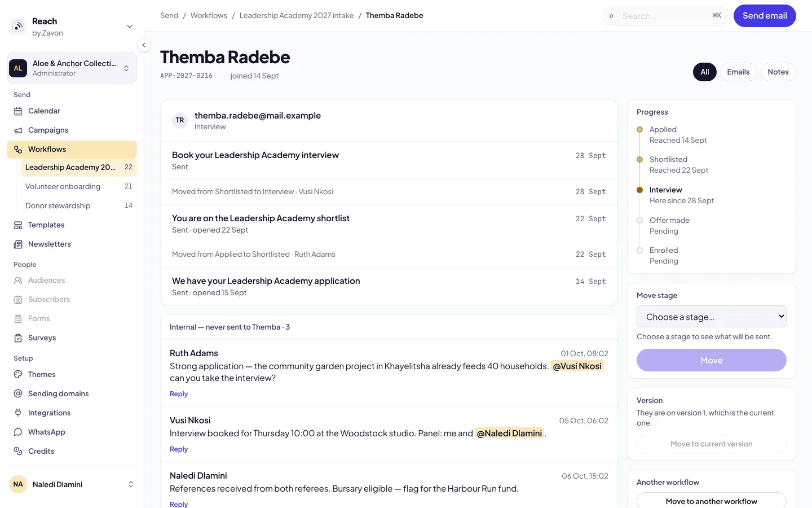Switch to the Emails filter tab
Screen dimensions: 812x508
coord(738,72)
